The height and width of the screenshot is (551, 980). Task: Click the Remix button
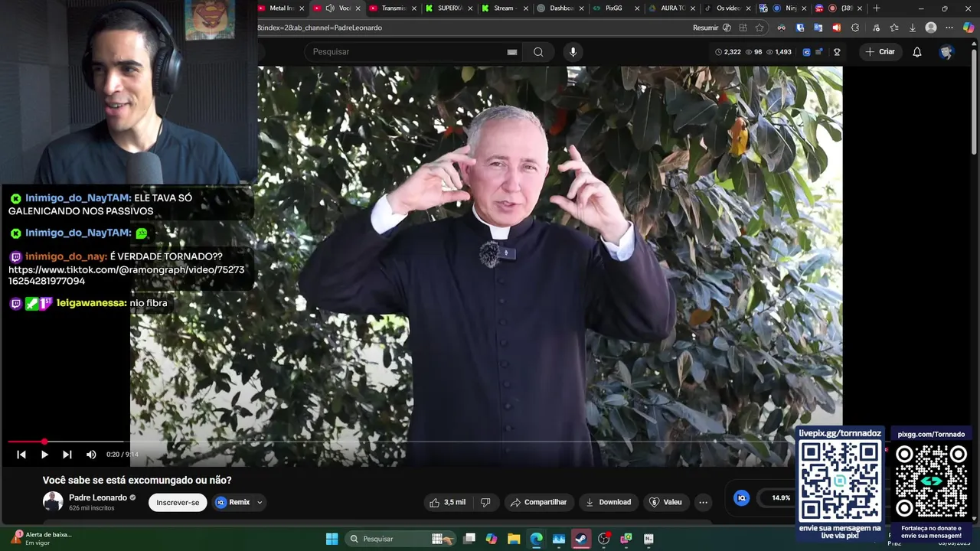[x=233, y=502]
